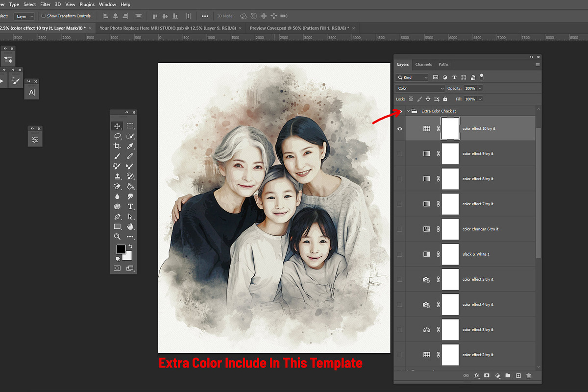Select the Pencil tool
The image size is (588, 392).
130,156
